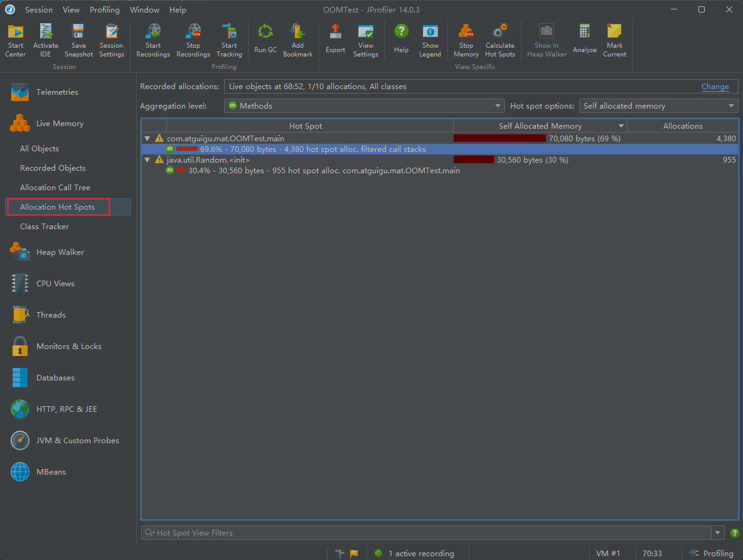
Task: Click Self Allocated Memory column sort arrow
Action: coord(621,126)
